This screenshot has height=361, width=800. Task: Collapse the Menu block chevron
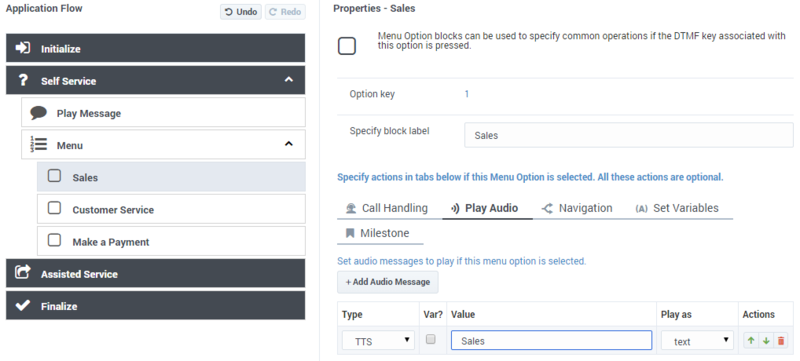point(289,144)
